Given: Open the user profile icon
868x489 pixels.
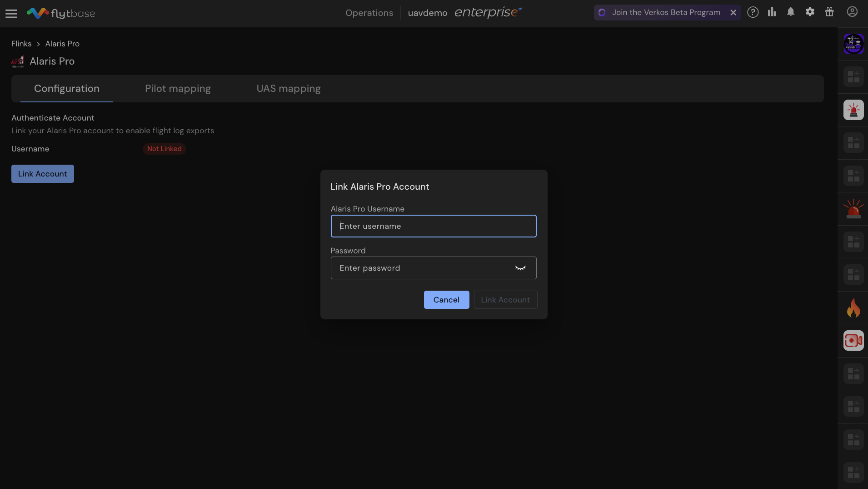Looking at the screenshot, I should [x=852, y=12].
